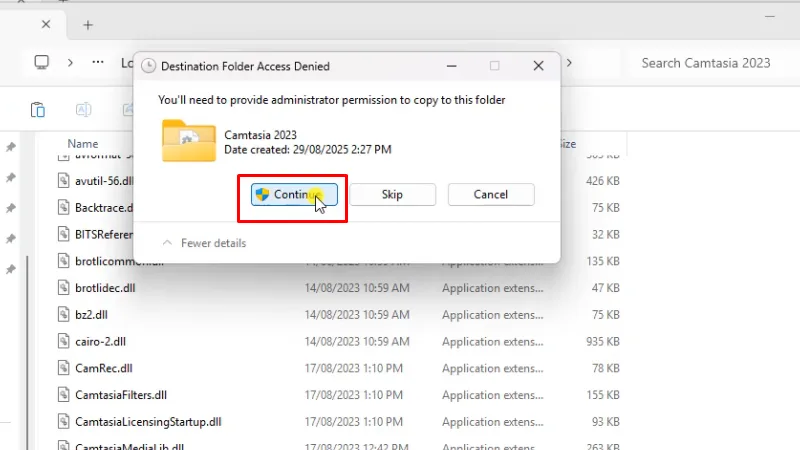
Task: Cancel the copy operation
Action: [490, 194]
